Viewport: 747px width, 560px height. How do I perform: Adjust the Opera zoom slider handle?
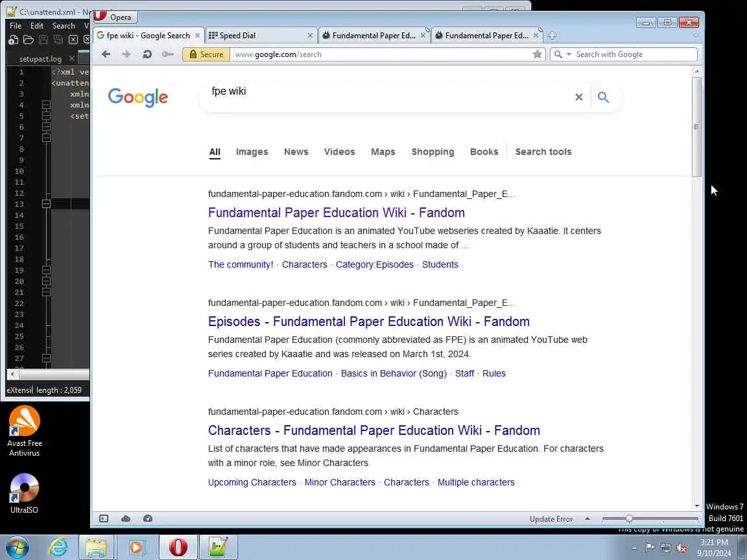click(629, 519)
